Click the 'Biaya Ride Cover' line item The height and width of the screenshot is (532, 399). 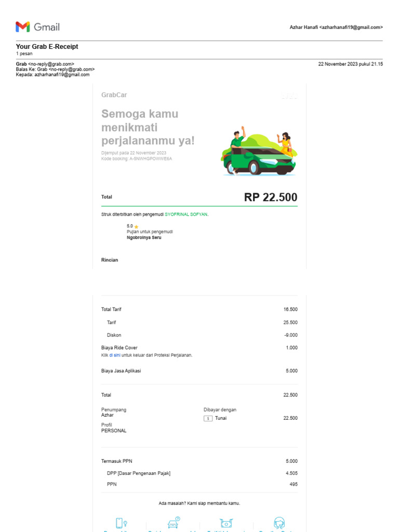pos(119,348)
